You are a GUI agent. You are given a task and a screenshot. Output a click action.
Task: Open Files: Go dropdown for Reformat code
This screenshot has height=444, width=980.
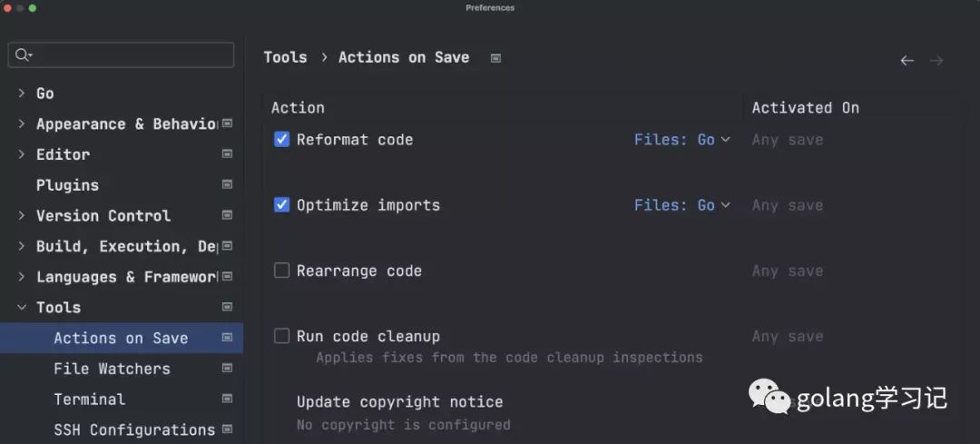(x=681, y=140)
